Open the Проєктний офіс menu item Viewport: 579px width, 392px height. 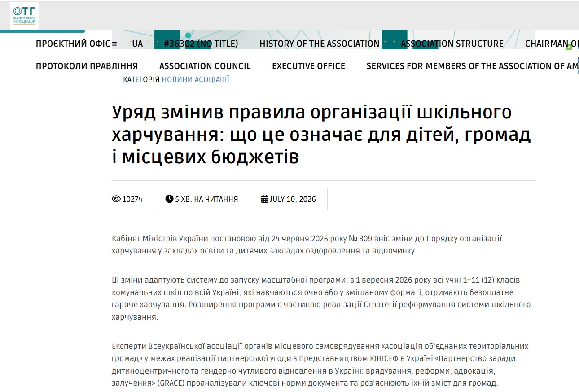click(x=73, y=44)
